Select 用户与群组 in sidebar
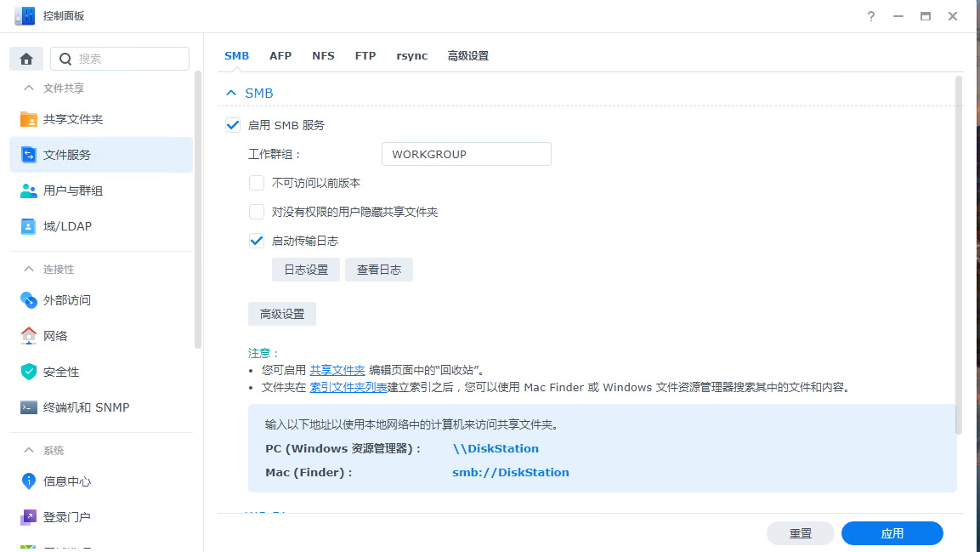 coord(101,191)
